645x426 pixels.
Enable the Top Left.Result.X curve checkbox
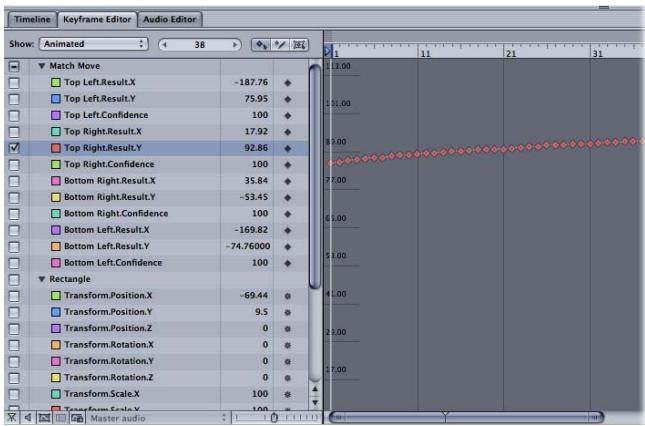pyautogui.click(x=14, y=83)
